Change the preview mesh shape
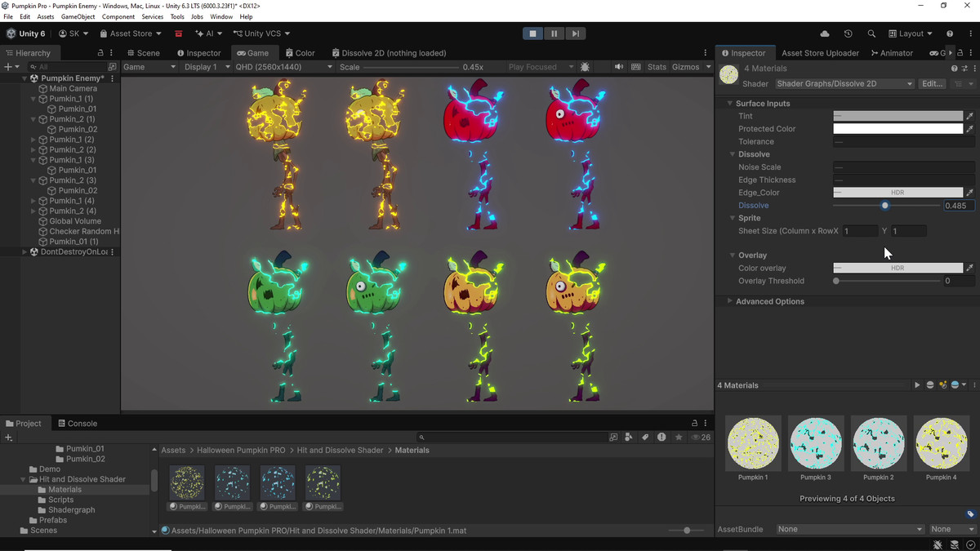980x551 pixels. point(930,385)
